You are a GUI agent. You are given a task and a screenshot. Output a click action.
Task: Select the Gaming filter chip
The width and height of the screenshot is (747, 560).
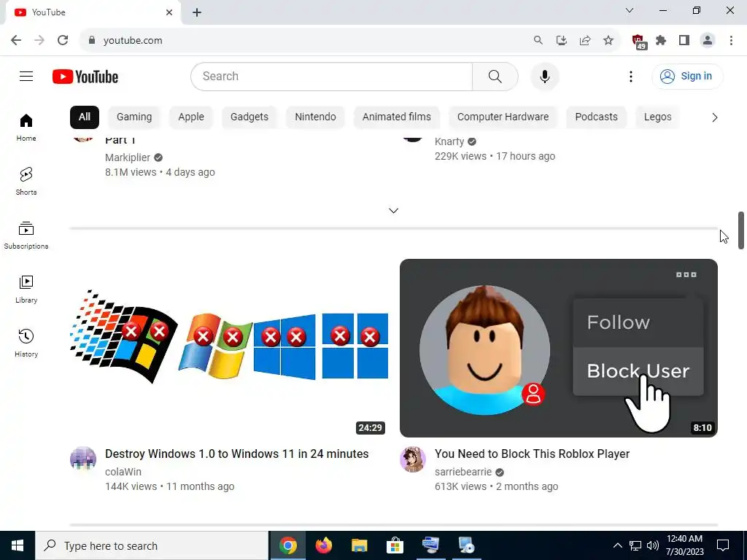pos(134,117)
